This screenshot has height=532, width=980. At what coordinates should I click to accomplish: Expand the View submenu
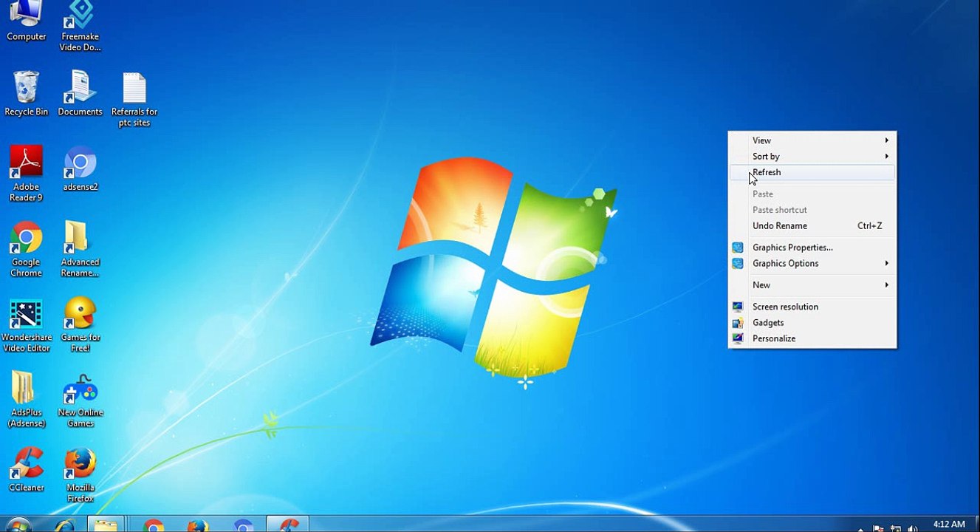click(x=812, y=140)
